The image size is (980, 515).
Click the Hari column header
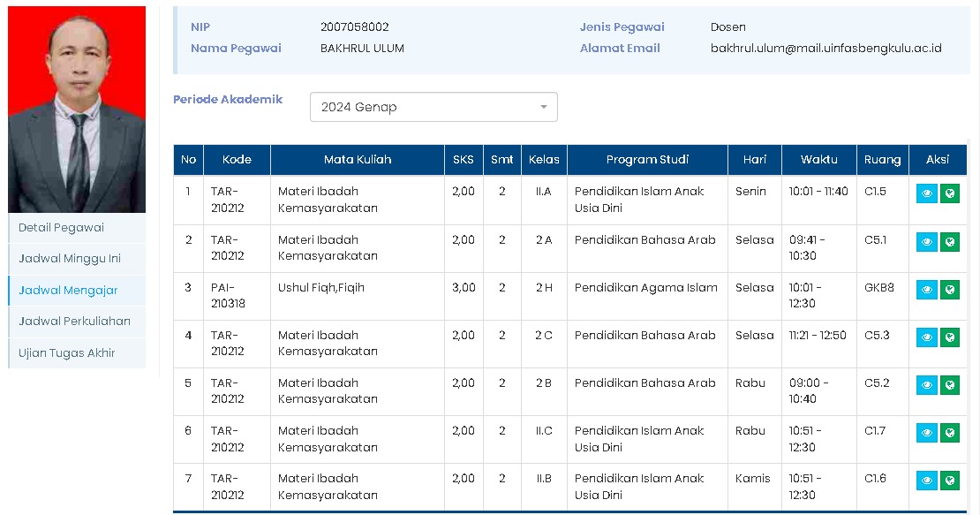tap(754, 160)
